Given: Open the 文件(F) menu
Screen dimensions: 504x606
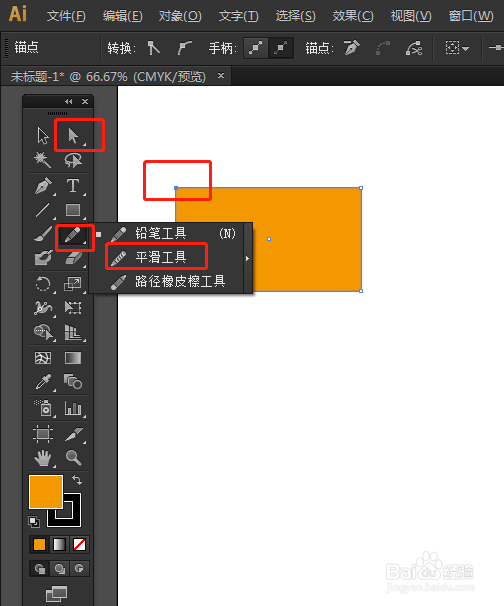Looking at the screenshot, I should (x=66, y=16).
